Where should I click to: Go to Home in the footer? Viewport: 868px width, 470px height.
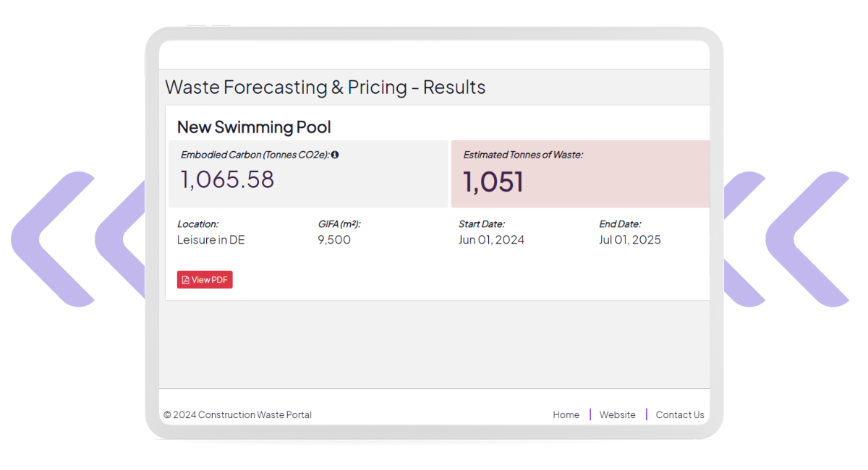coord(566,415)
